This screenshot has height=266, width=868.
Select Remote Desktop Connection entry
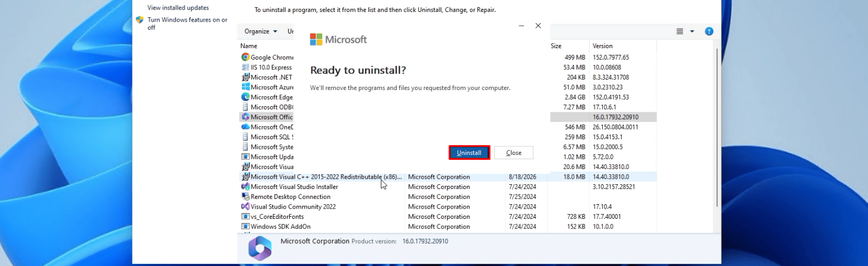coord(290,197)
